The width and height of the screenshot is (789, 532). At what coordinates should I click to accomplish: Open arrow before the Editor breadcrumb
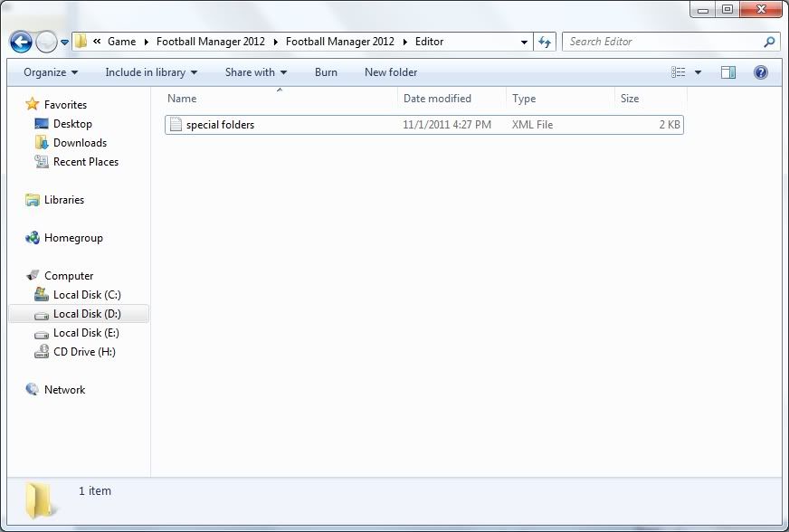click(x=404, y=42)
